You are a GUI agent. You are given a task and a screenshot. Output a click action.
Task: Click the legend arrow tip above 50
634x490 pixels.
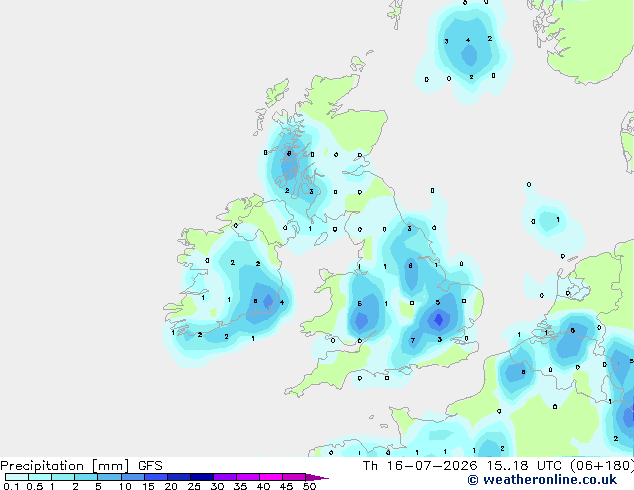pyautogui.click(x=317, y=477)
